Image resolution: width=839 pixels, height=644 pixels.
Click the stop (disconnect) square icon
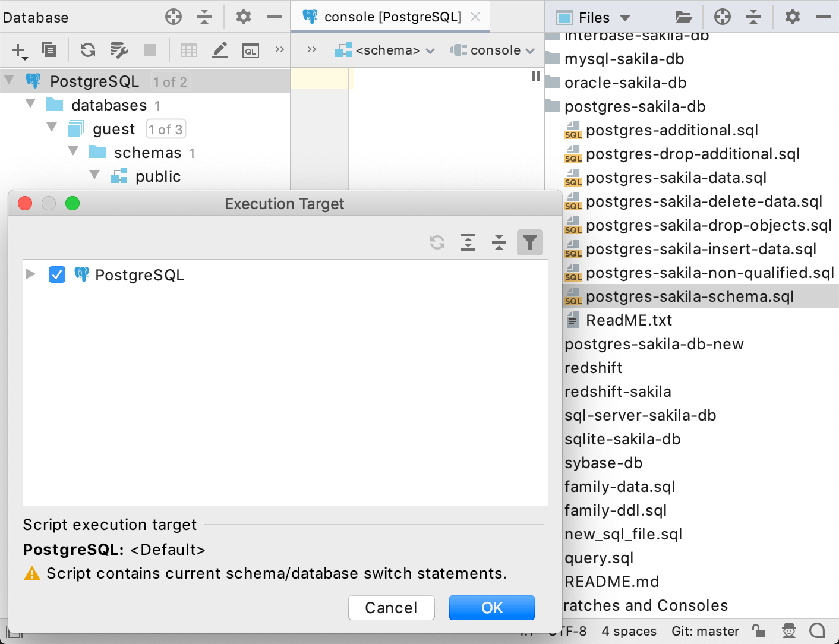[150, 50]
